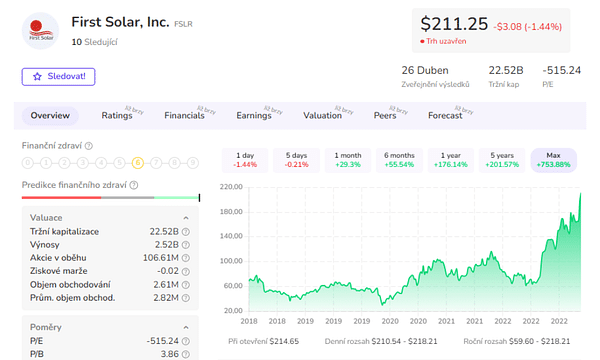Switch chart to 5 years range
Screen dimensions: 600x360
coord(502,160)
